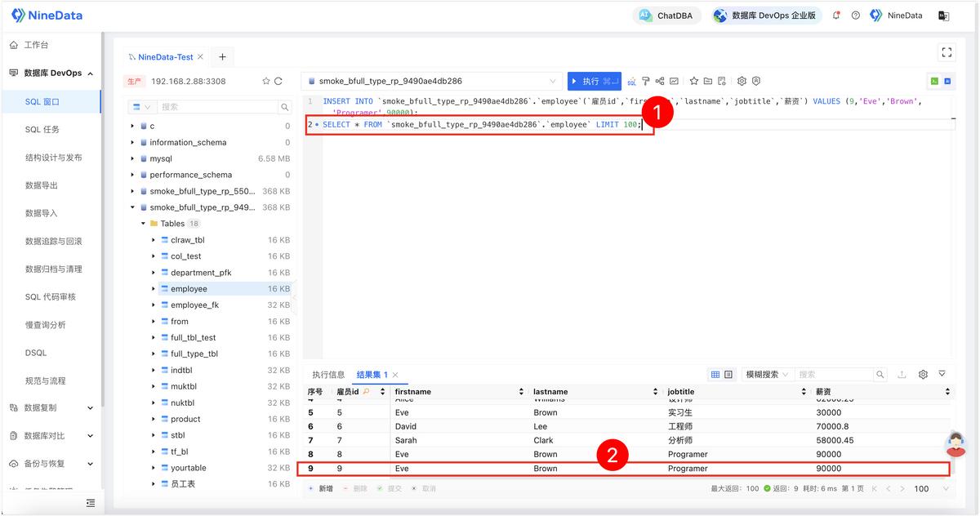Click the table search input field
The height and width of the screenshot is (516, 980).
pos(217,107)
